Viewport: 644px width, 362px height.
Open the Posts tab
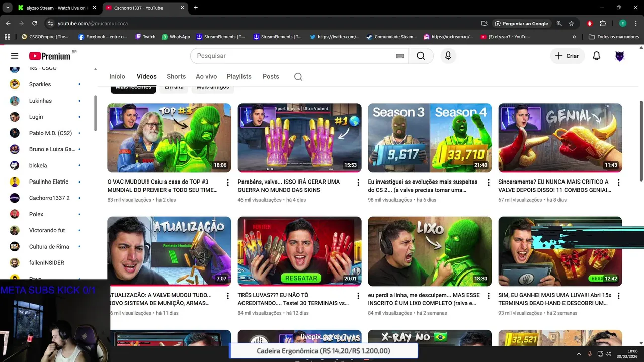point(271,76)
